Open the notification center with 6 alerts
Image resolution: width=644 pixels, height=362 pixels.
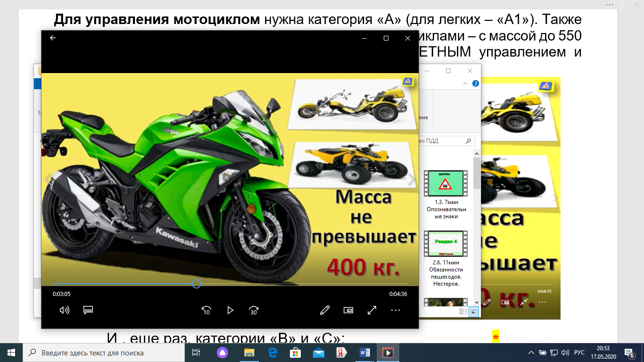point(629,353)
